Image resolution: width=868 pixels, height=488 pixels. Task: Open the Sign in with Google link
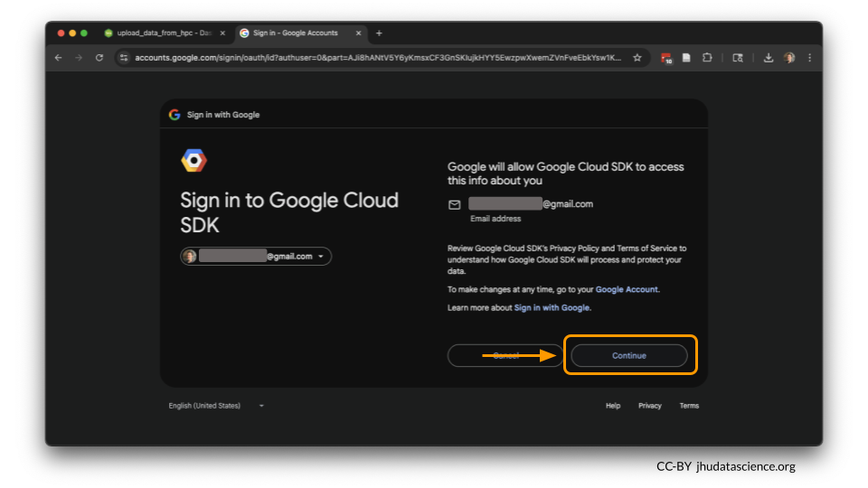[x=552, y=307]
